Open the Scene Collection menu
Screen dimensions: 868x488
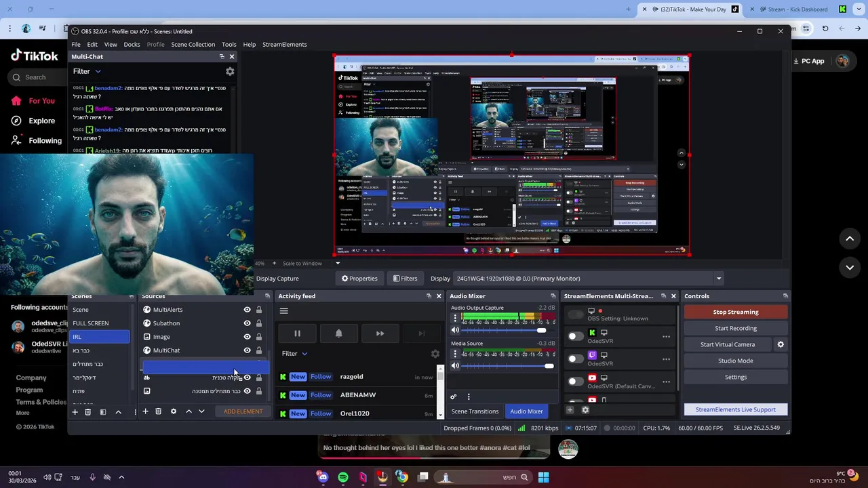(x=193, y=45)
